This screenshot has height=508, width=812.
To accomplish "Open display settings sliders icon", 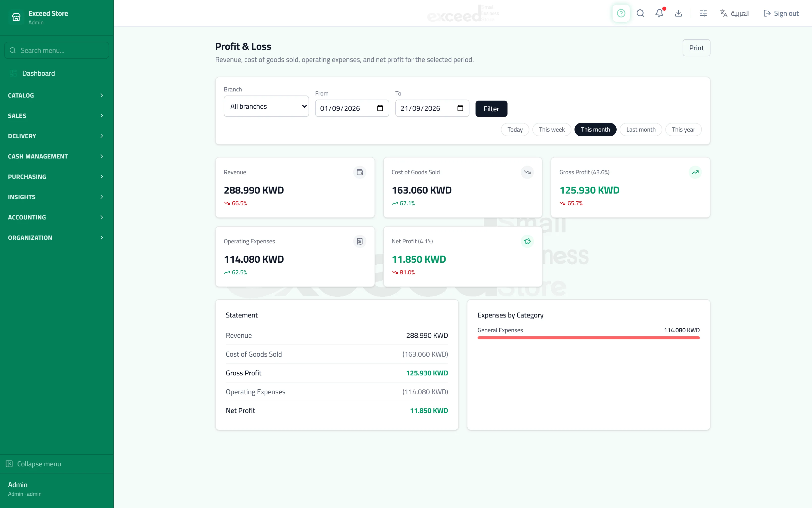I will 703,13.
